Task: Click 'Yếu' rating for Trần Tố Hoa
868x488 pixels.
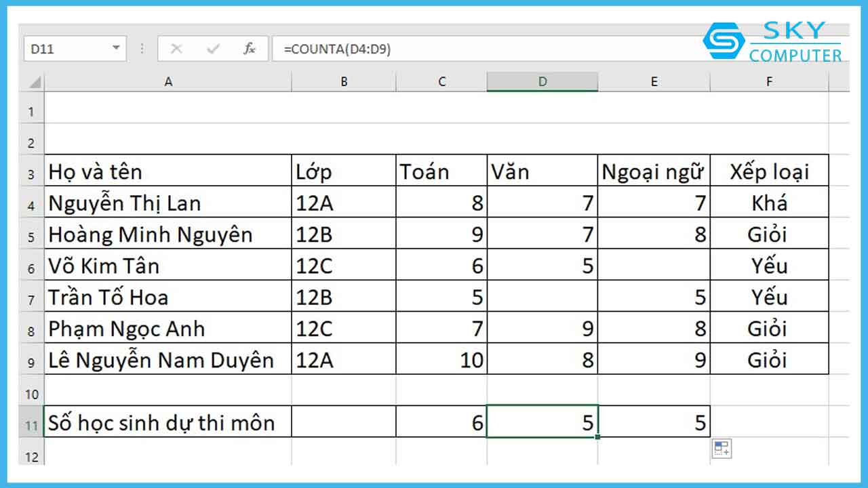Action: tap(769, 296)
